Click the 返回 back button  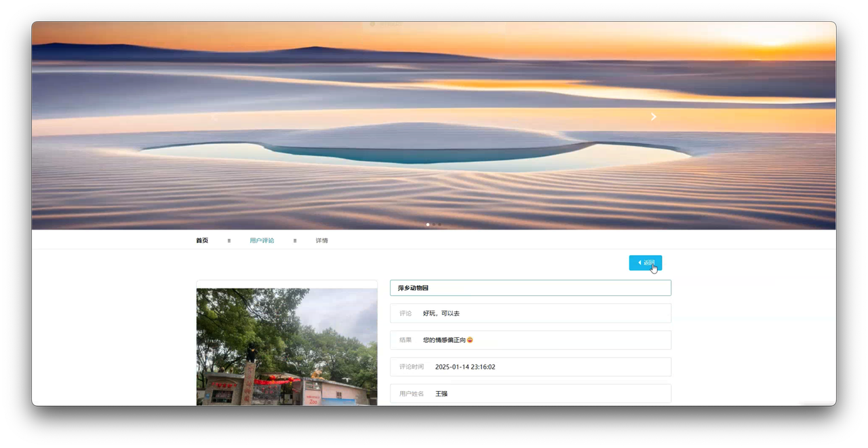click(x=646, y=263)
